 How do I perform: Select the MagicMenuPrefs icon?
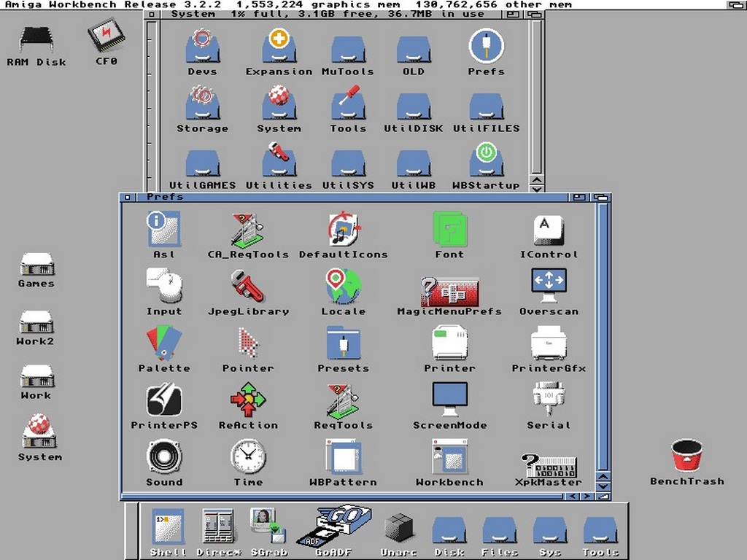[449, 292]
